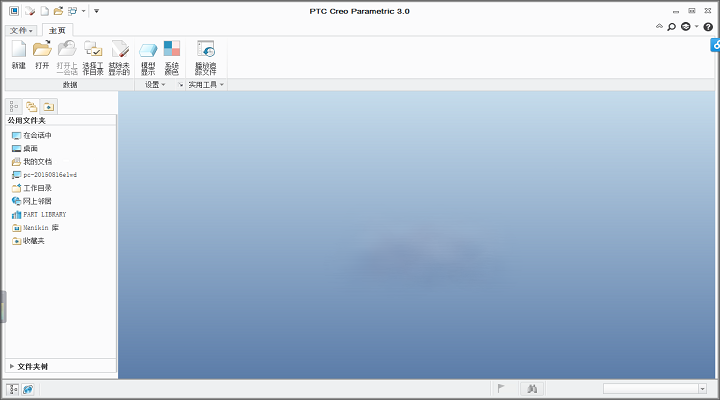Expand the 设置 group dropdown
This screenshot has height=400, width=720.
coord(155,85)
